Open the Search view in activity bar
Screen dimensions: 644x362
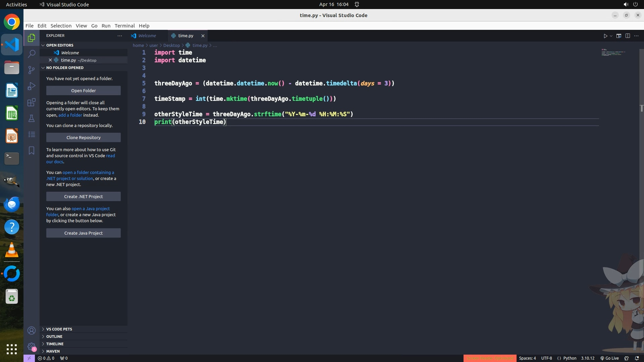tap(32, 54)
